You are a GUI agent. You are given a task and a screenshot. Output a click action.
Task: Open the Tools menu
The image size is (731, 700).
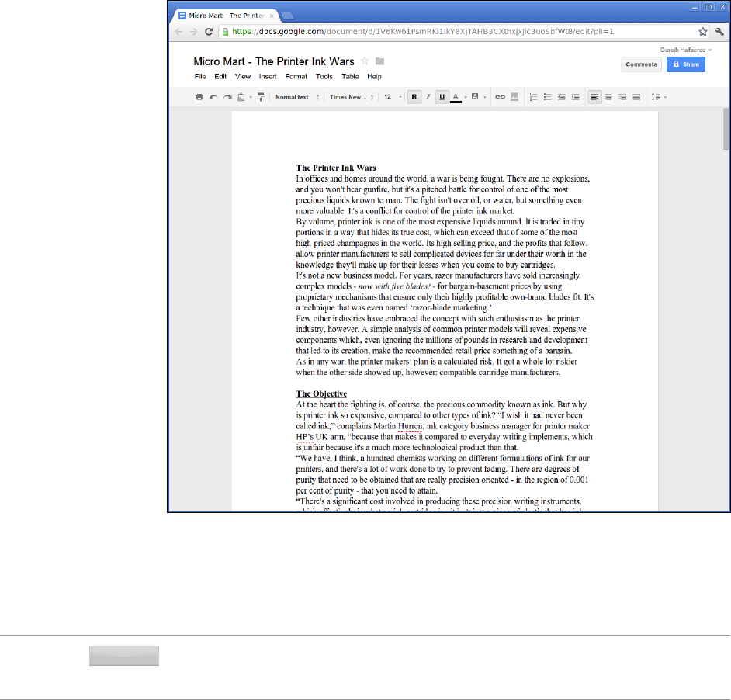pyautogui.click(x=324, y=77)
